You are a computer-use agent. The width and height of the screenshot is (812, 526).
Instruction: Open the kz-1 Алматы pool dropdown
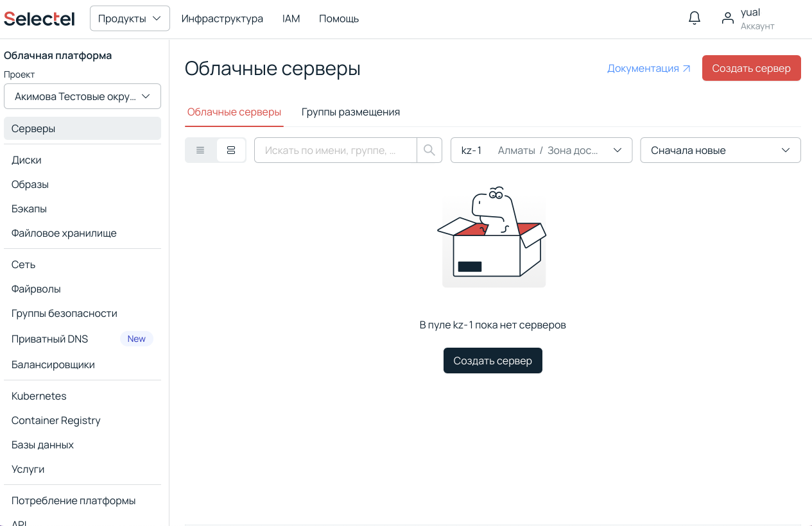coord(542,150)
